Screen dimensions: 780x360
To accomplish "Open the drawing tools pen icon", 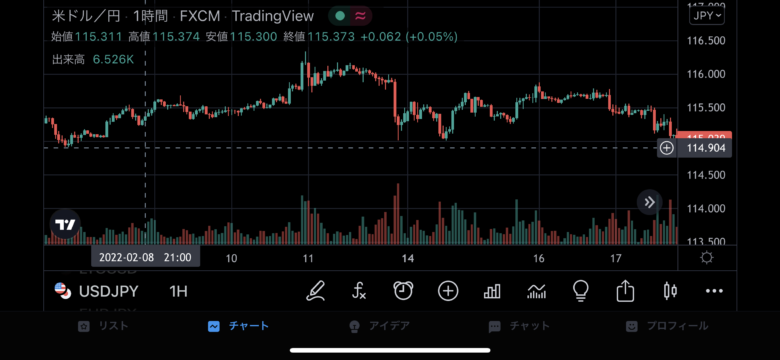I will tap(315, 291).
